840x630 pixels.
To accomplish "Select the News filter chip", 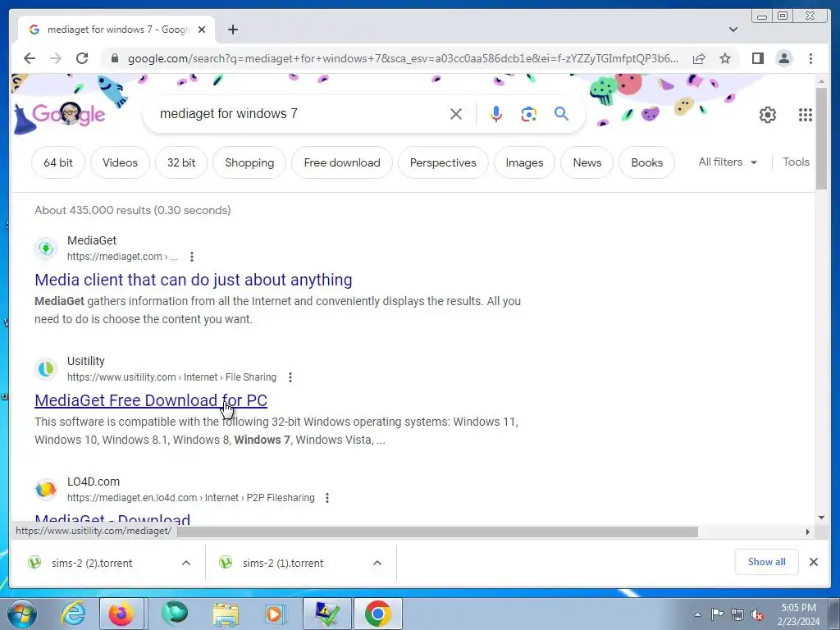I will click(x=587, y=162).
